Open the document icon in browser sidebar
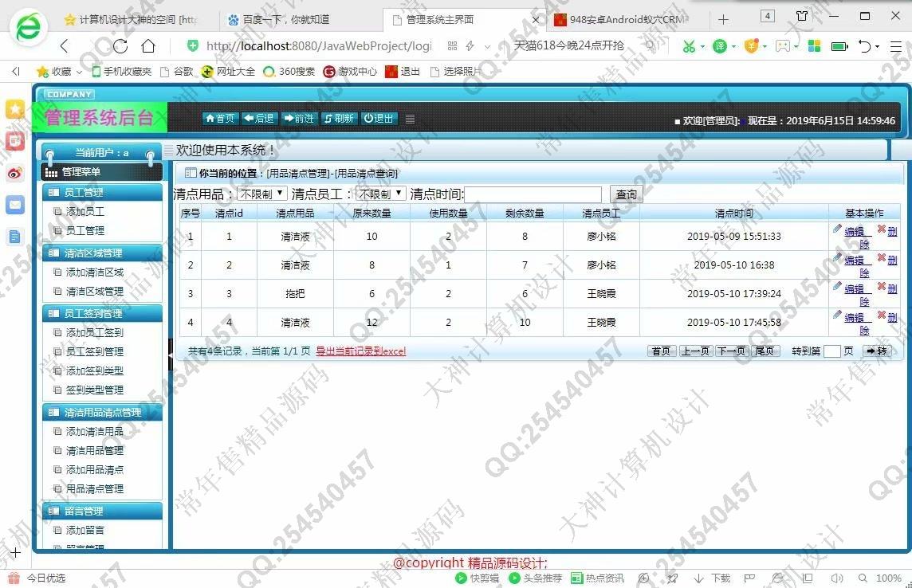The image size is (912, 588). coord(15,237)
